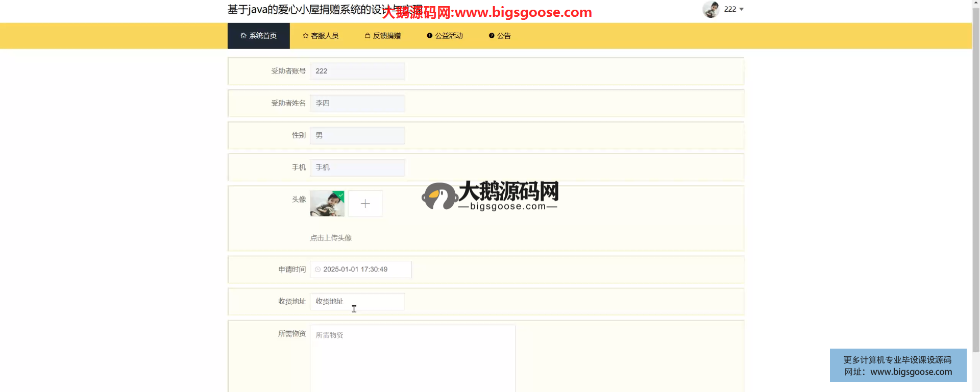
Task: Click the clock icon in 申请时间 field
Action: 317,269
